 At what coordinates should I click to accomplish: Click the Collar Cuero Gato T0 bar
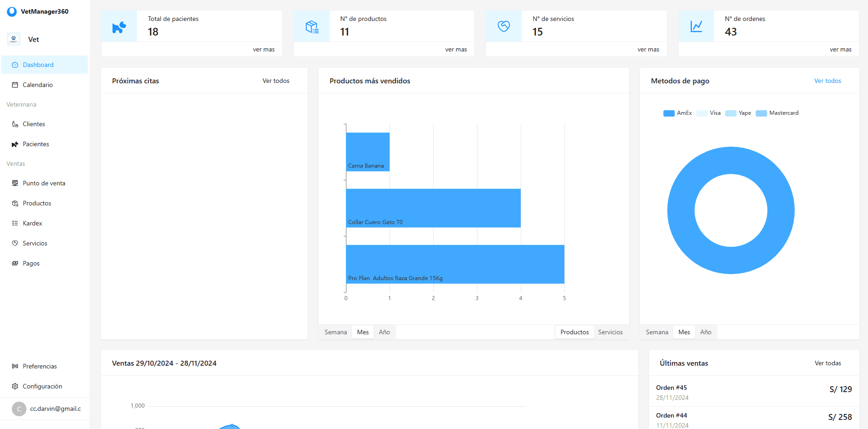433,208
